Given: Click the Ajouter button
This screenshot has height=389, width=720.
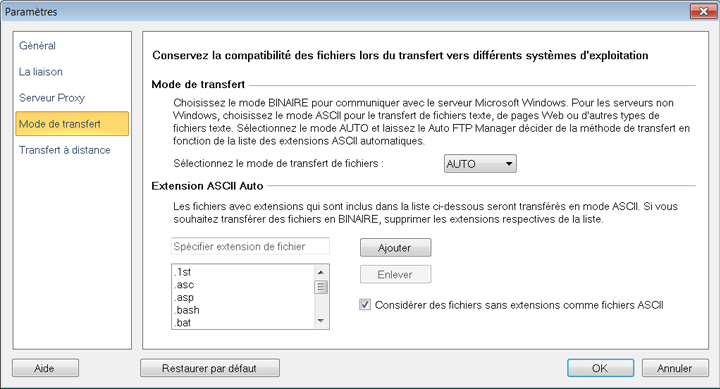Looking at the screenshot, I should point(395,248).
